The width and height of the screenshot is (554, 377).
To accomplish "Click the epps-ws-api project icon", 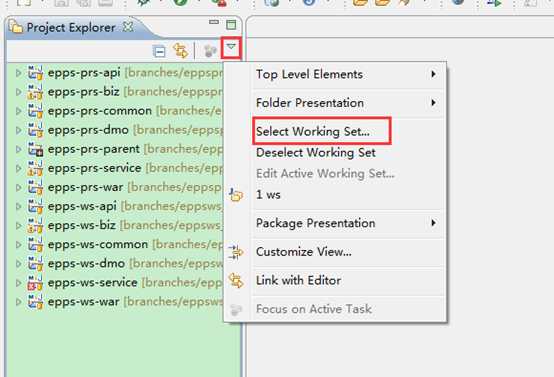I will [35, 206].
